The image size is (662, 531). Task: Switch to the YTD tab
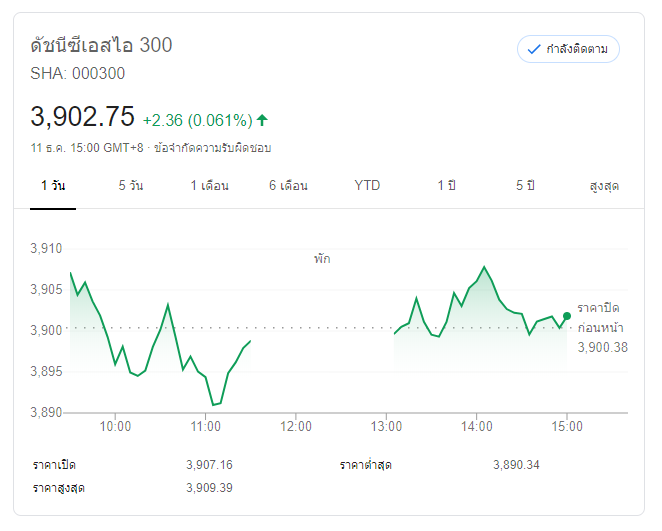click(x=367, y=186)
